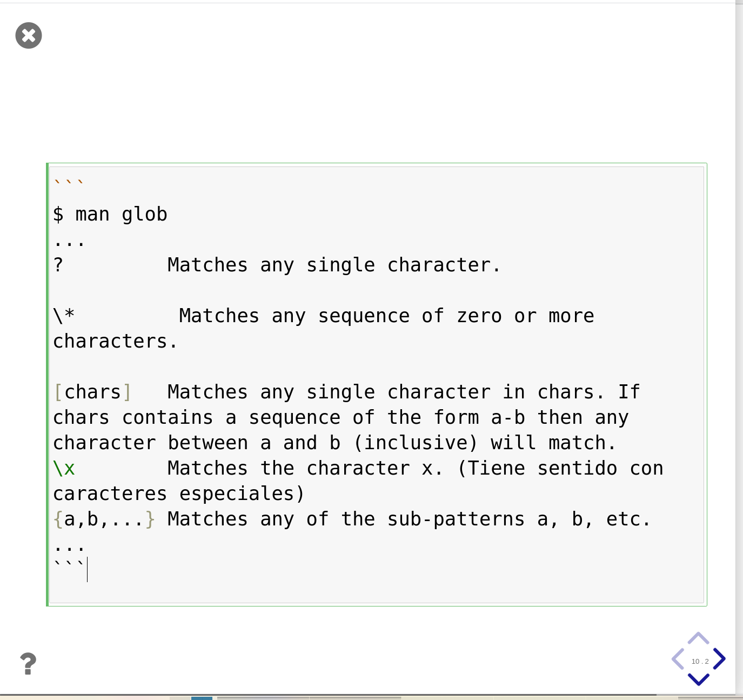Click the presentation progress bar at bottom

[328, 695]
